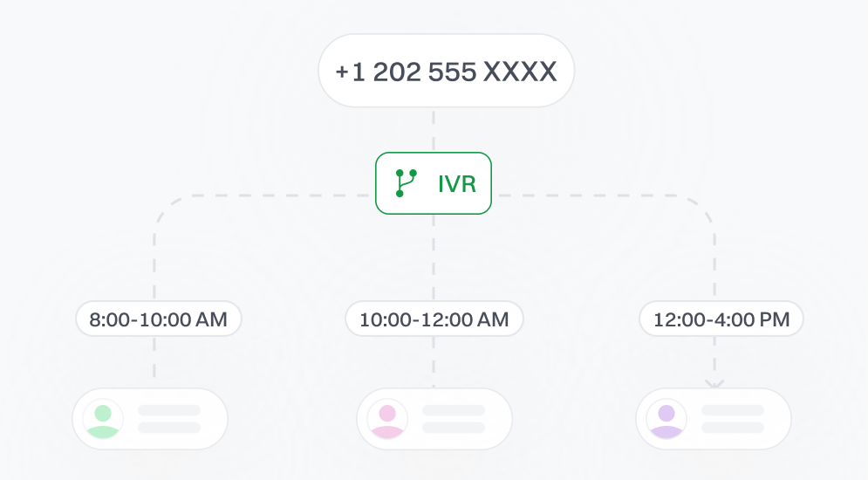
Task: Click the bottom placeholder line in pink user card
Action: 453,428
